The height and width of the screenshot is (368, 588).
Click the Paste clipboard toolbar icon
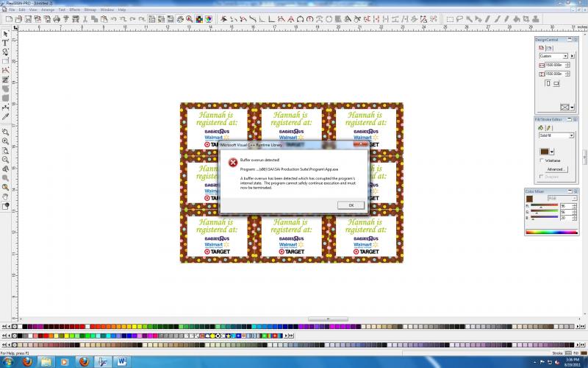pyautogui.click(x=104, y=19)
